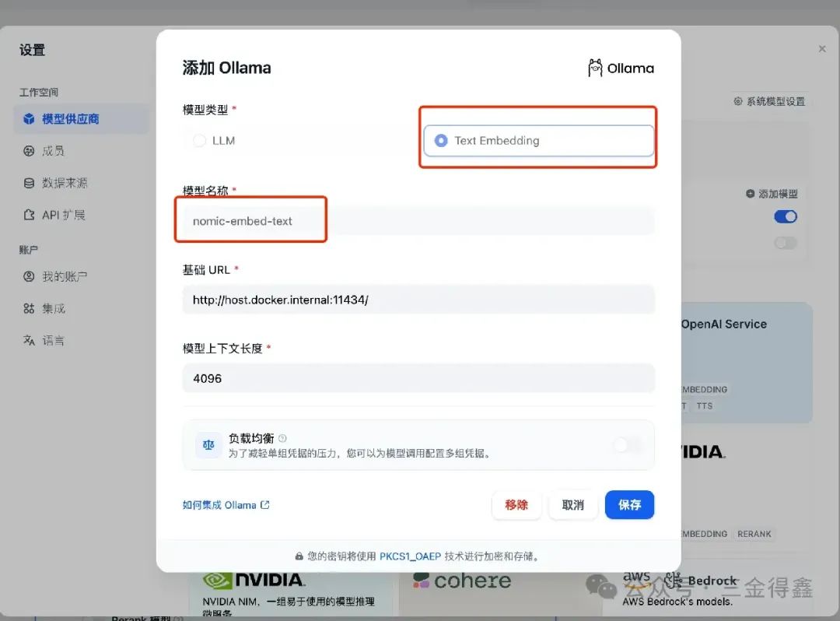Viewport: 840px width, 621px height.
Task: Click 添加模型 to add a model
Action: click(768, 193)
